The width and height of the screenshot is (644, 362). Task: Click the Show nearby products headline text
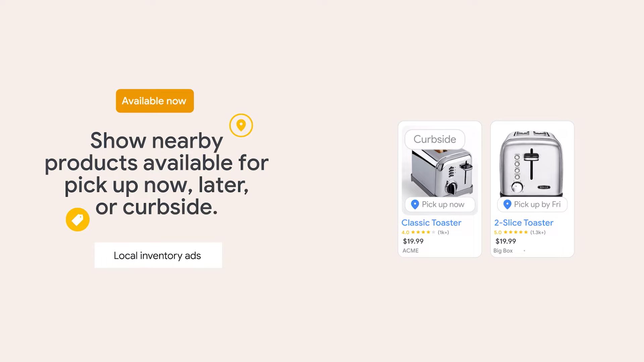point(157,174)
